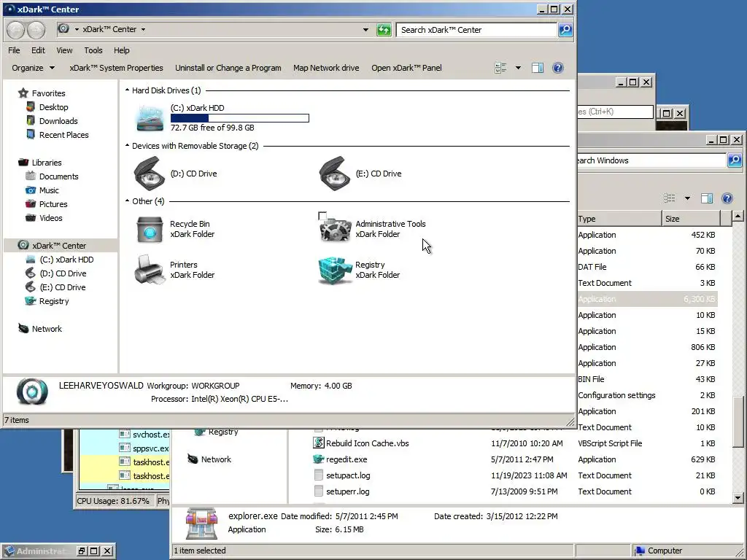Toggle preview pane in the Windows folder window
The width and height of the screenshot is (747, 560).
click(706, 198)
